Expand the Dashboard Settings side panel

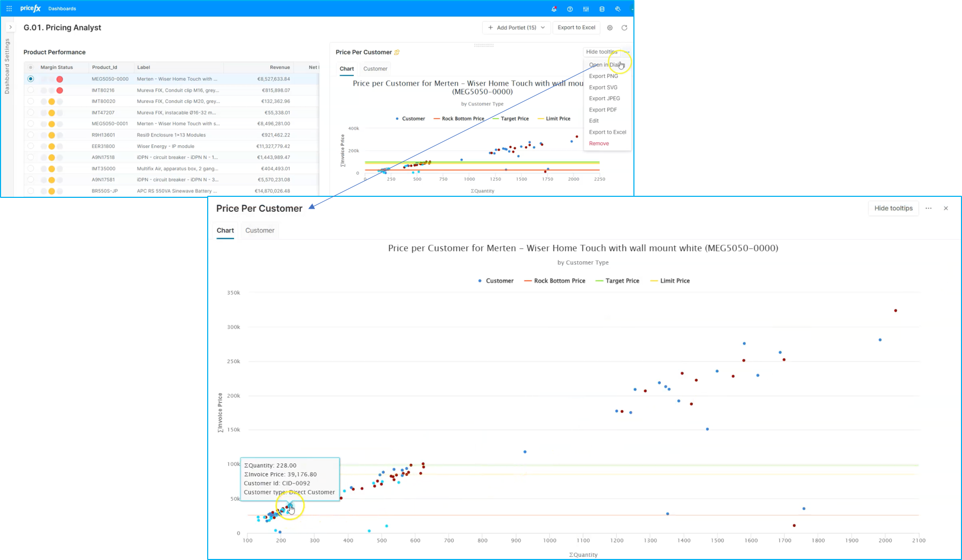tap(10, 27)
